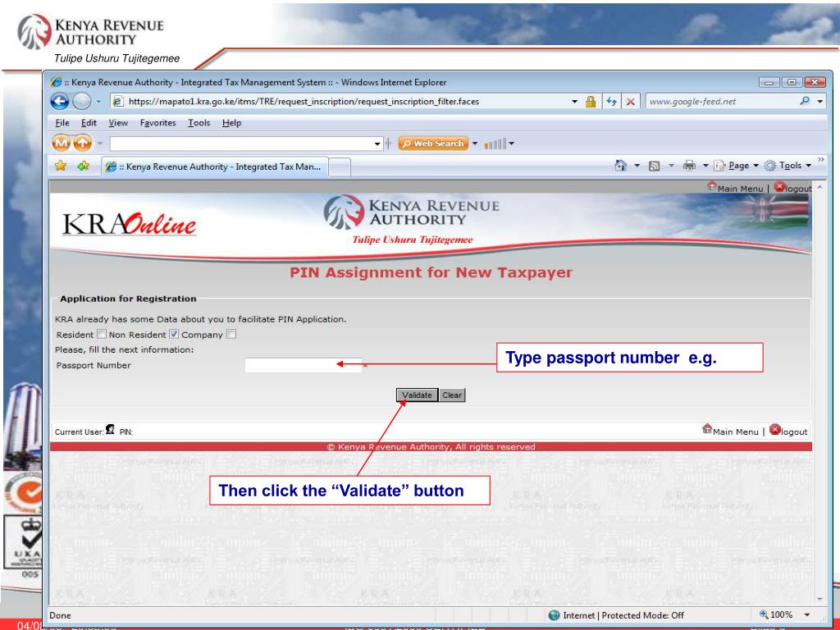Click the Favorites Center star icon

pyautogui.click(x=61, y=166)
